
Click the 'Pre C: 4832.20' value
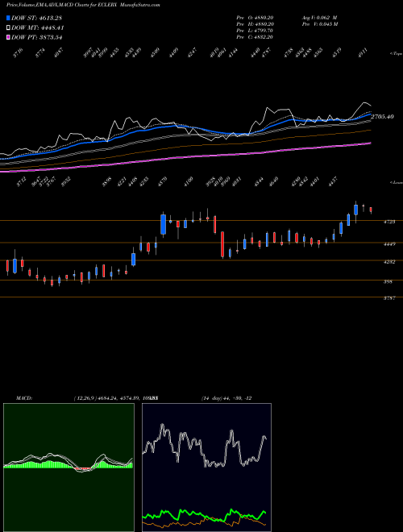click(x=255, y=37)
